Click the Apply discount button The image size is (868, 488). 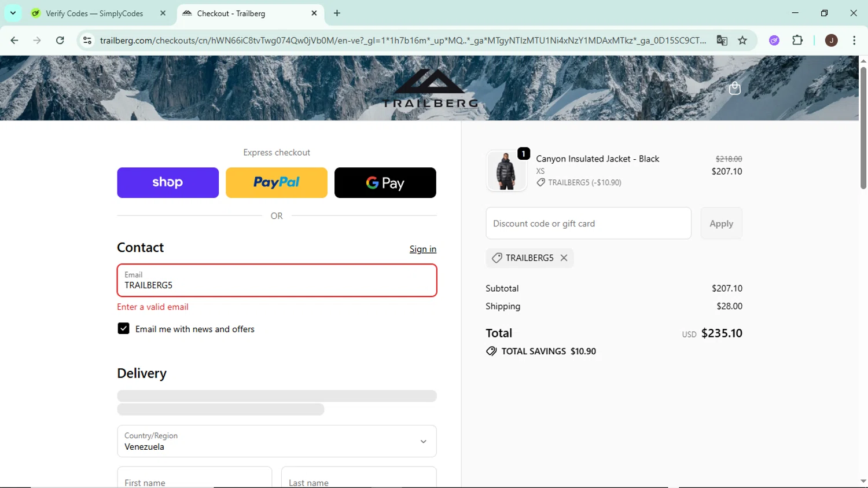click(721, 223)
